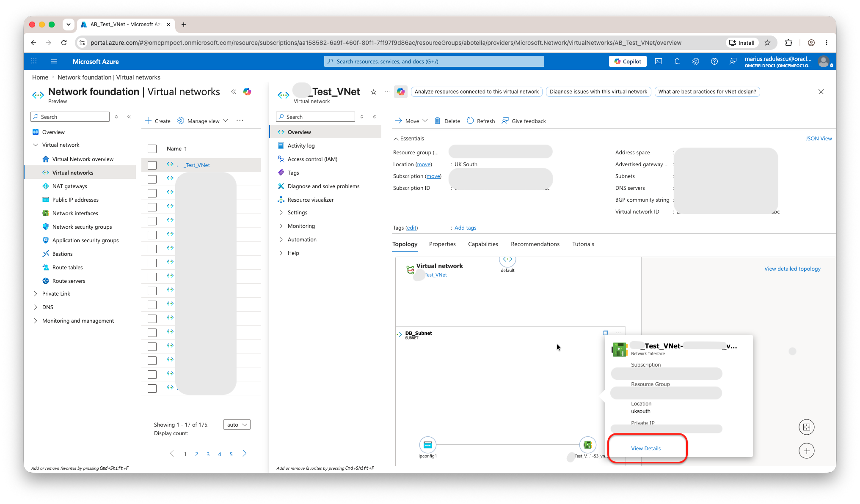This screenshot has height=504, width=860.
Task: Tick the checkbox for _Test_VNet row
Action: tap(152, 165)
